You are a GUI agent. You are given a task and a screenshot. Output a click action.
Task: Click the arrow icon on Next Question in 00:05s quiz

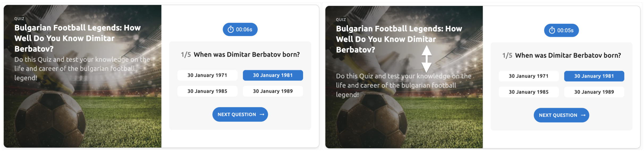583,115
